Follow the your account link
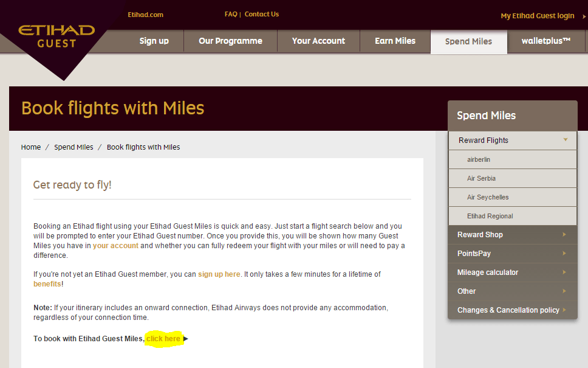The height and width of the screenshot is (368, 588). [x=115, y=246]
